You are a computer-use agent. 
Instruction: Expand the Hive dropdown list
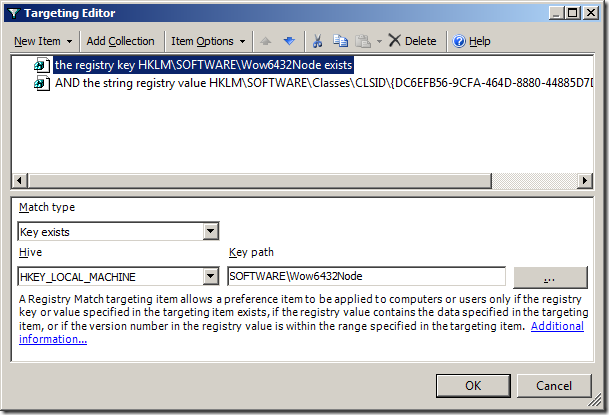(x=210, y=277)
